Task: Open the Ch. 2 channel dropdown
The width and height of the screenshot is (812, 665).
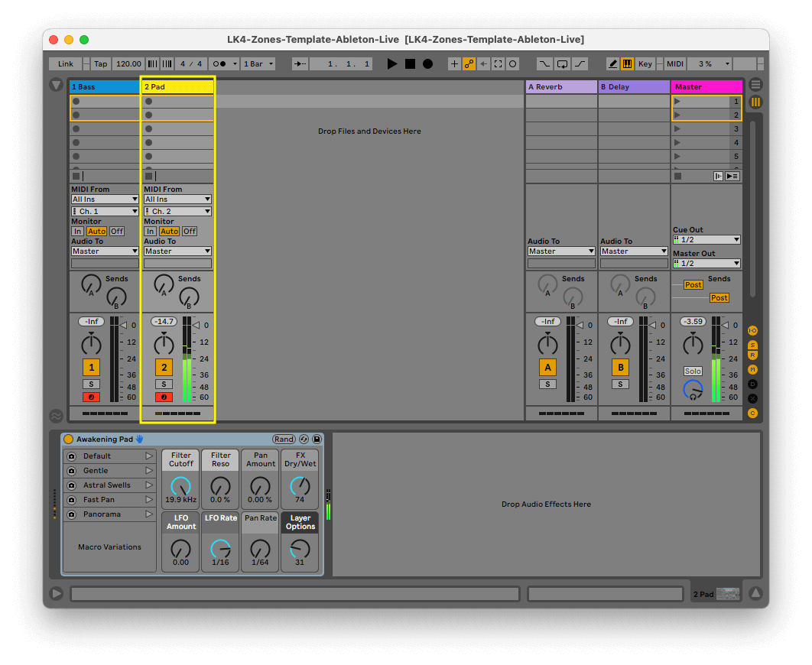Action: (177, 211)
